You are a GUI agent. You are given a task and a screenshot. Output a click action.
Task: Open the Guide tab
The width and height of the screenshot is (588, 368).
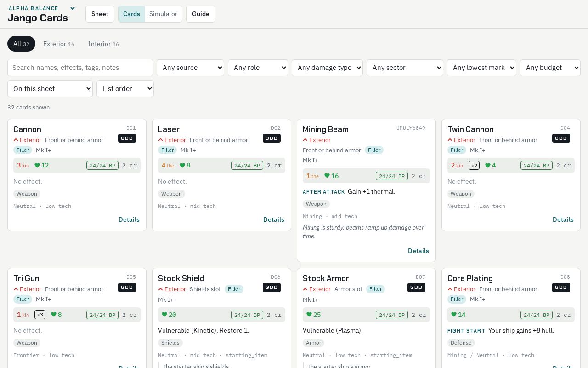point(201,14)
